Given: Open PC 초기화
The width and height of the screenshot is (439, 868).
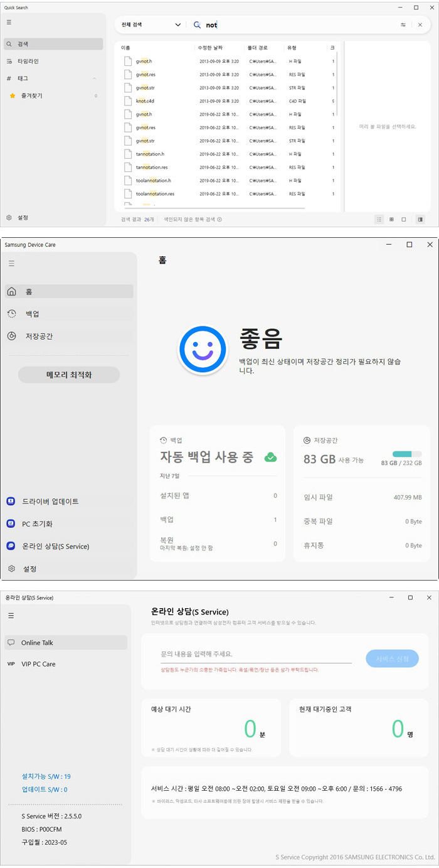Looking at the screenshot, I should 38,524.
